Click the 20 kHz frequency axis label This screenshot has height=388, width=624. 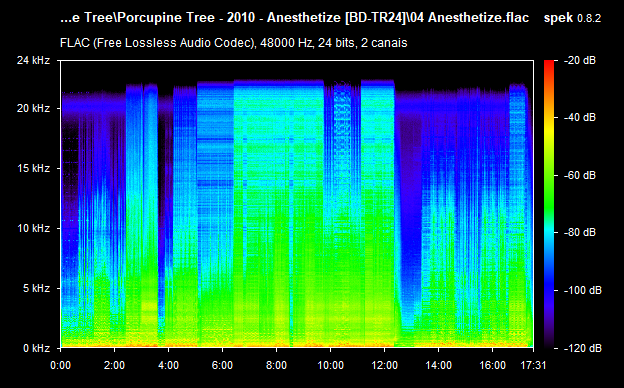coord(33,108)
